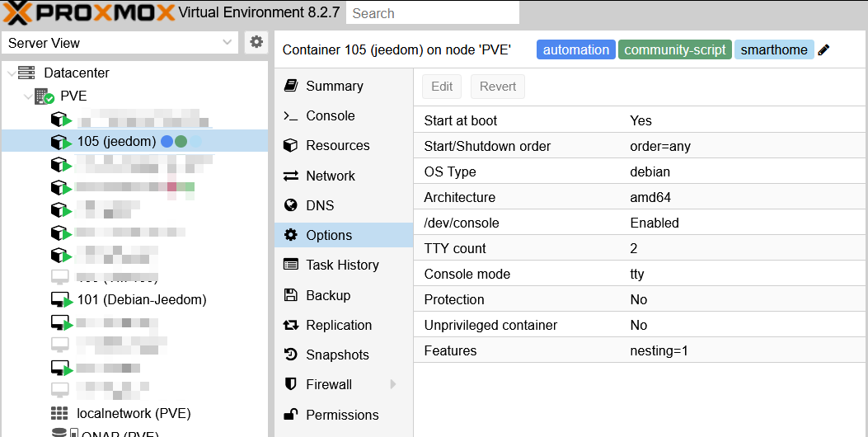Select the TTY count row
This screenshot has width=868, height=437.
pyautogui.click(x=640, y=248)
